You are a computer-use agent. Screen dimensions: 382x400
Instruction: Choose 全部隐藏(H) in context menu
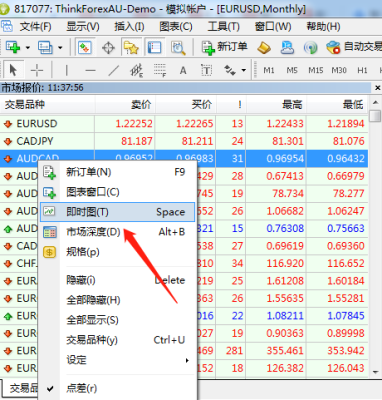[117, 300]
